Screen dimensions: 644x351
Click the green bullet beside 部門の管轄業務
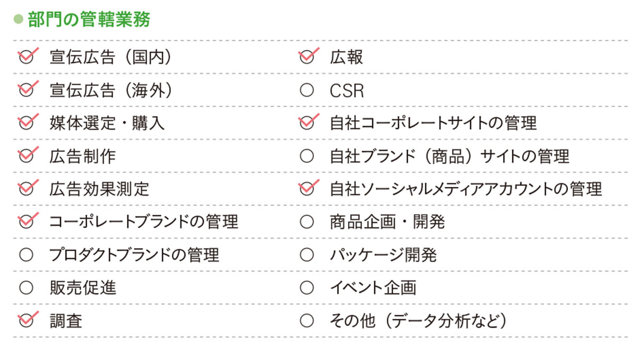[x=19, y=20]
